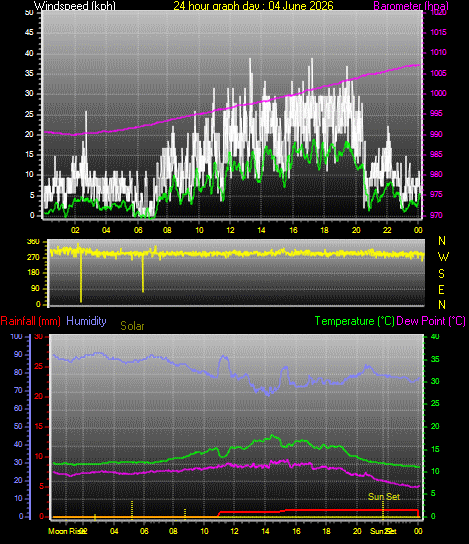Screen dimensions: 469x544
Task: Click the Sun Set marker label
Action: click(384, 496)
